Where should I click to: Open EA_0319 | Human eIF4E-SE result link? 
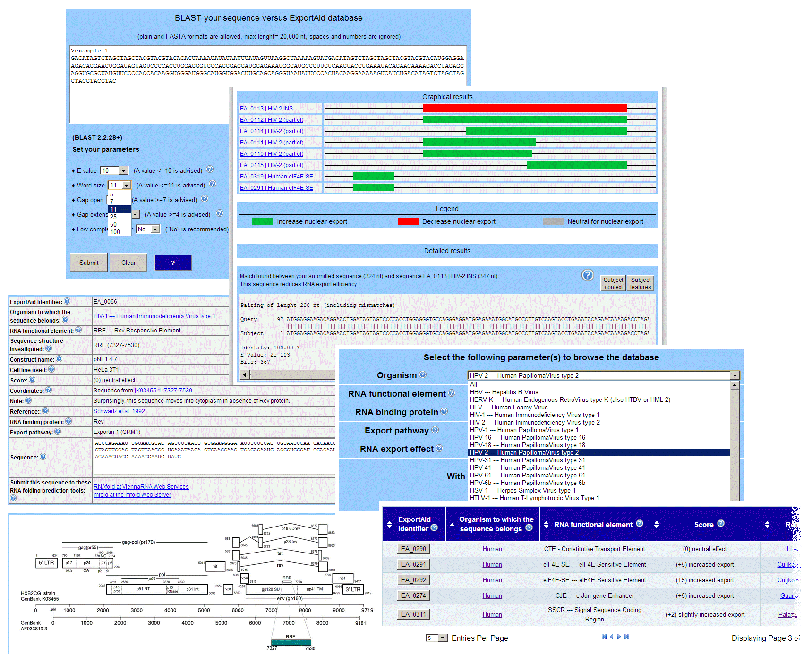click(276, 176)
